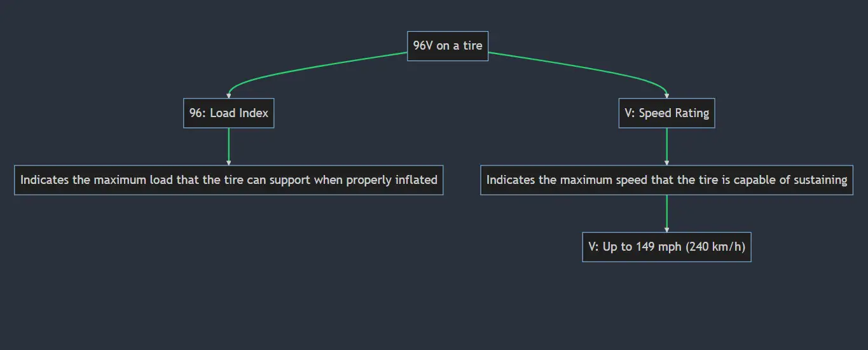Click the arrowhead above the 149 mph node
The height and width of the screenshot is (350, 868).
[x=666, y=230]
